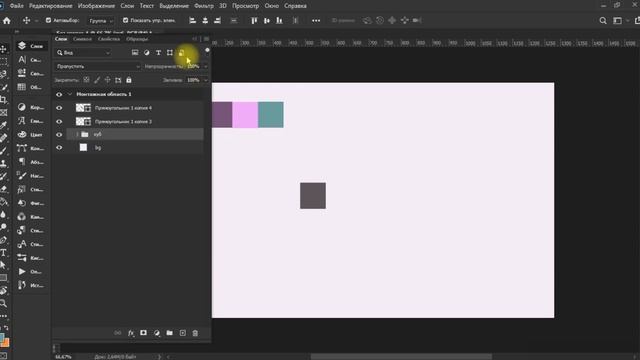The image size is (640, 360).
Task: Create new adjustment layer icon
Action: (x=157, y=333)
